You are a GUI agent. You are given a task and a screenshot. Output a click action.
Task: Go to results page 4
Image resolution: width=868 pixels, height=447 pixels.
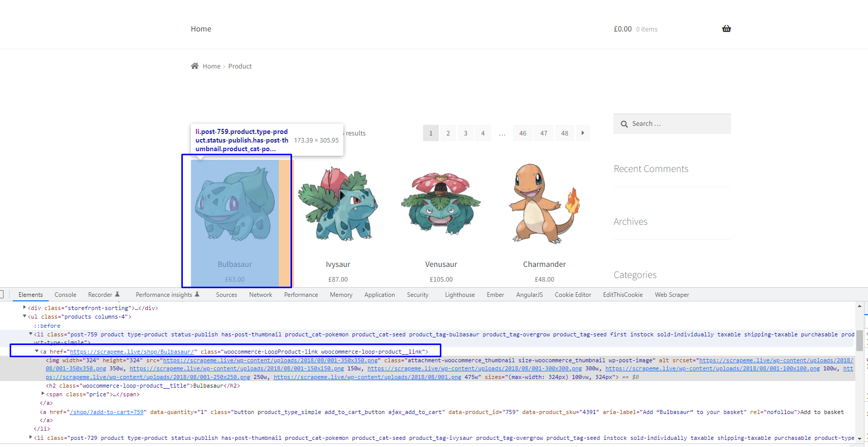(x=483, y=133)
